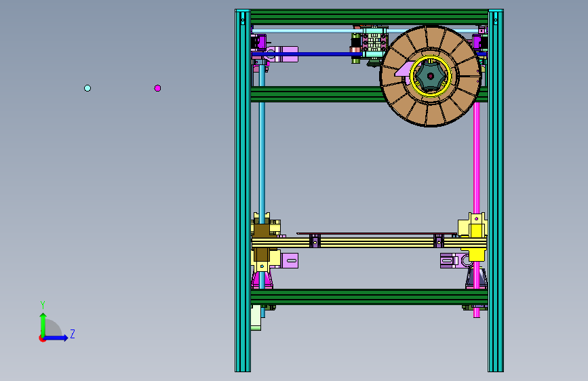This screenshot has height=381, width=588.
Task: Select the cyan reference point in the viewport
Action: 87,88
